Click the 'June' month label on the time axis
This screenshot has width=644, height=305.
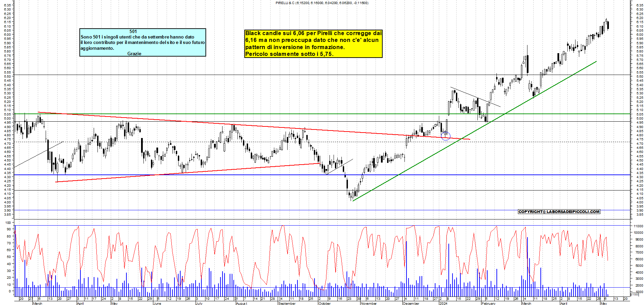pyautogui.click(x=157, y=303)
